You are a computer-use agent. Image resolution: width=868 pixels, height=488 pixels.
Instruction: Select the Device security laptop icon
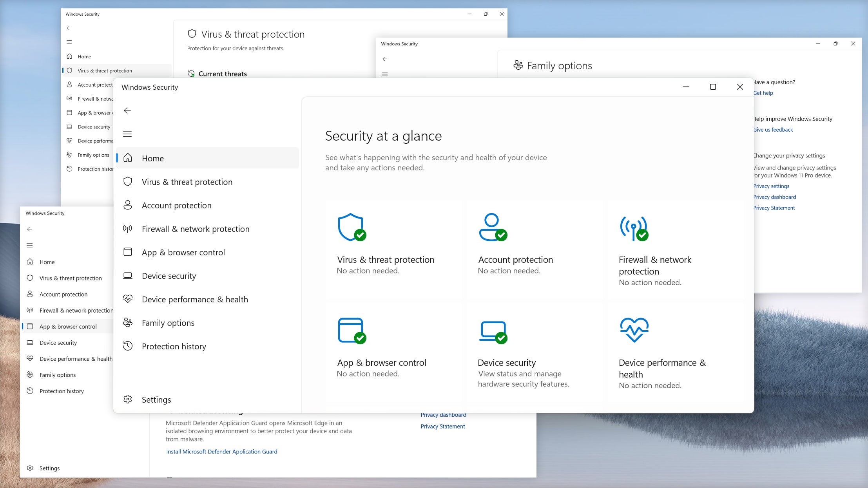[x=128, y=276]
